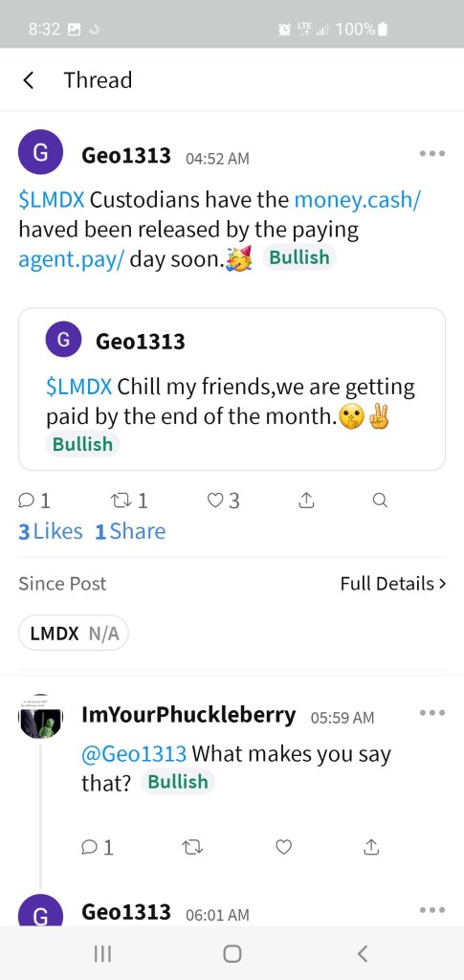Share the main post via upload icon
464x980 pixels.
[x=306, y=501]
